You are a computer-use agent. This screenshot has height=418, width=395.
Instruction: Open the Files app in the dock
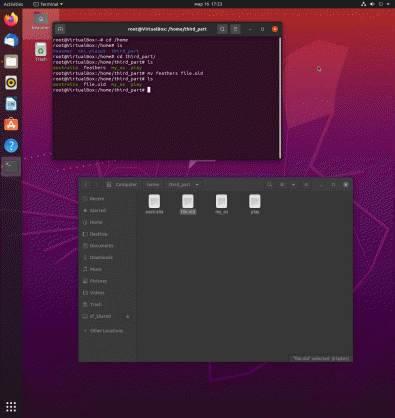pyautogui.click(x=11, y=62)
